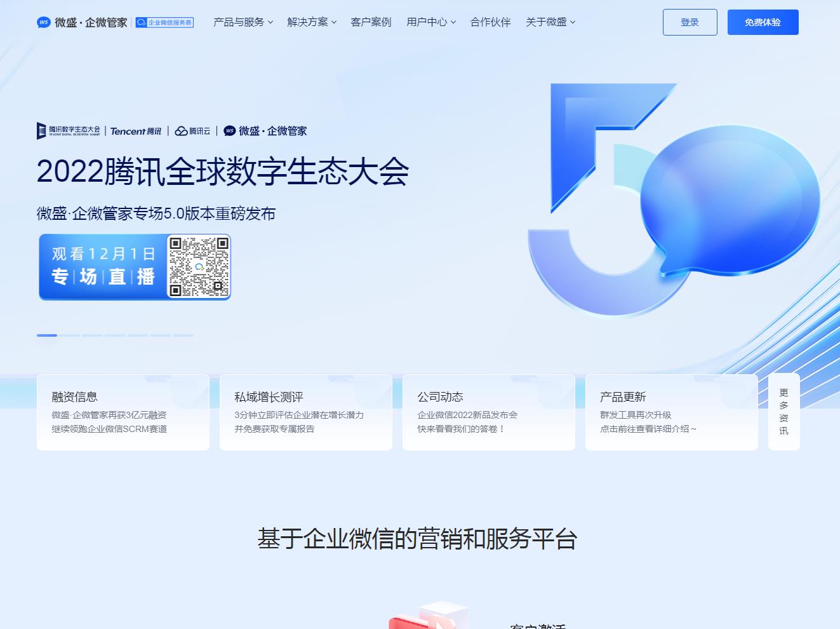Click the 腾讯云 logo
This screenshot has height=629, width=840.
pos(192,131)
